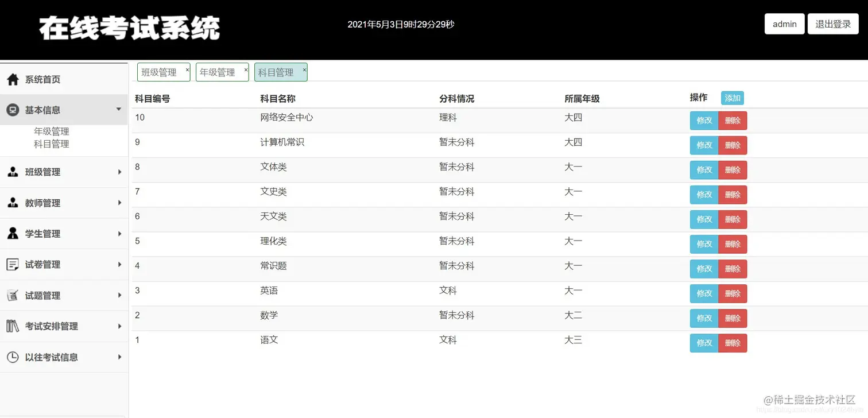The height and width of the screenshot is (418, 868).
Task: Click 修改 for 理化类
Action: (x=704, y=244)
